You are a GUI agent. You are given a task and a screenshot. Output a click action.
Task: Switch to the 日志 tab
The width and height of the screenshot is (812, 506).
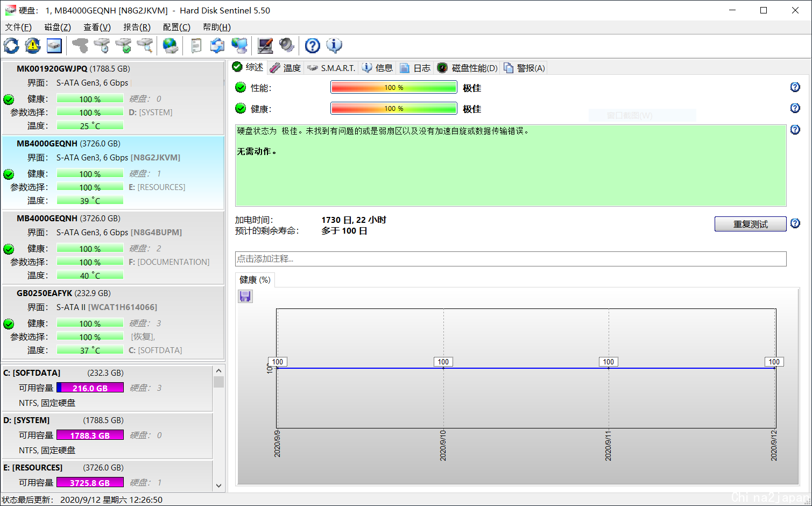415,68
